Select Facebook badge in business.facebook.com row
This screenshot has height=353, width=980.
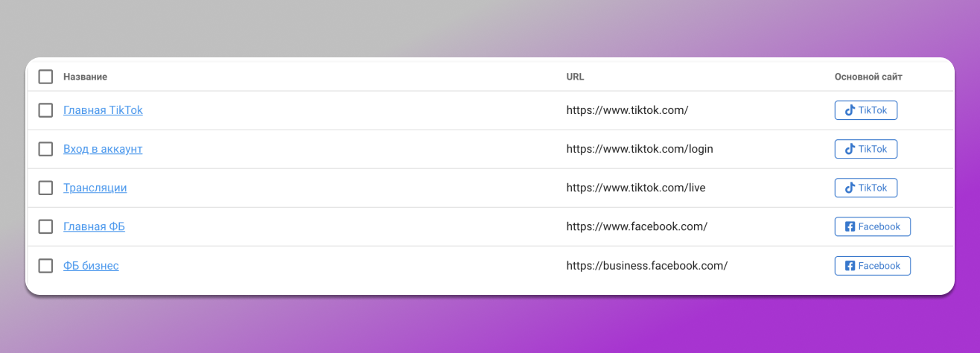872,266
